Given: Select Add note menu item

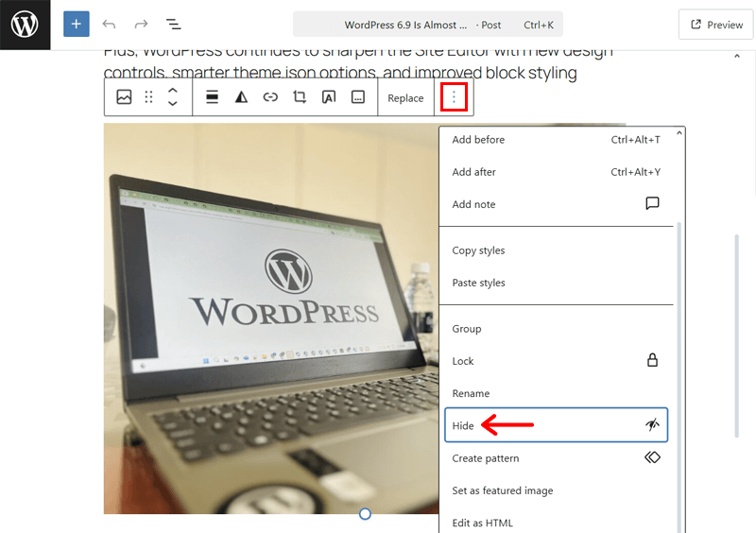Looking at the screenshot, I should click(556, 204).
